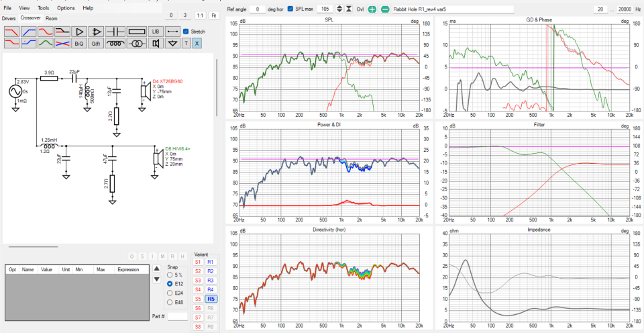Image resolution: width=644 pixels, height=333 pixels.
Task: Select the active R5 variant button
Action: (x=211, y=299)
